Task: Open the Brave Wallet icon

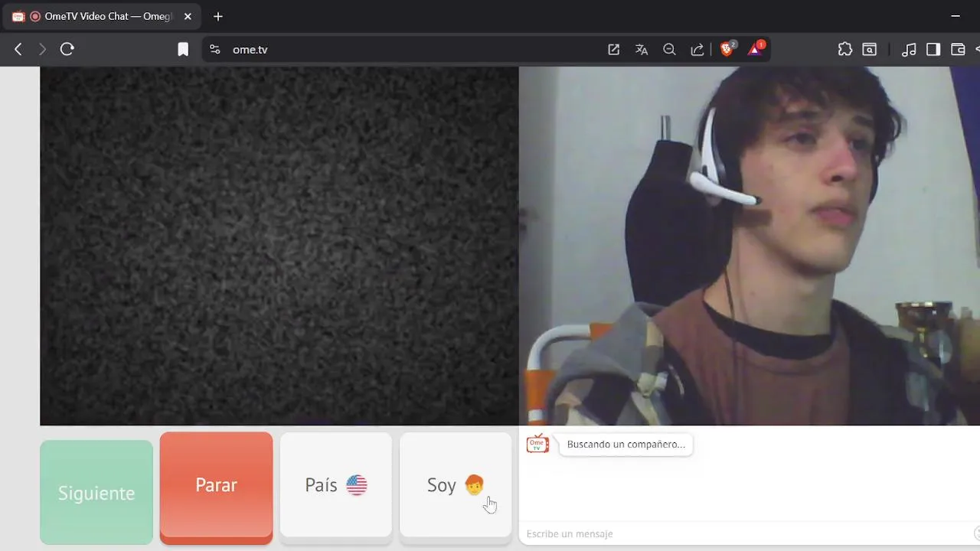Action: (x=958, y=49)
